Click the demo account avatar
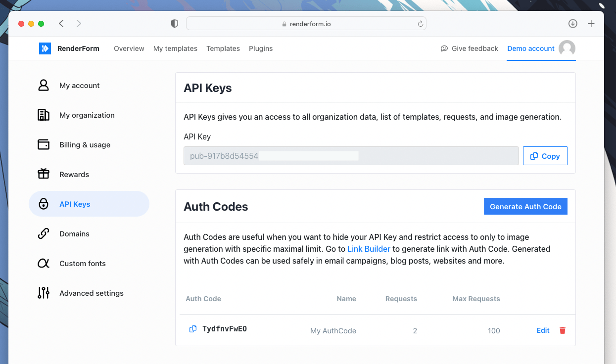Image resolution: width=616 pixels, height=364 pixels. tap(567, 48)
